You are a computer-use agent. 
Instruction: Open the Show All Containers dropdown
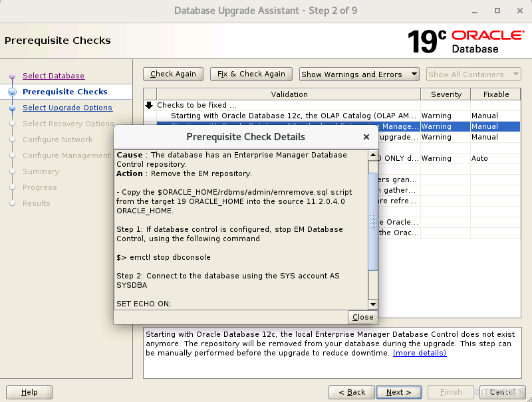point(473,74)
